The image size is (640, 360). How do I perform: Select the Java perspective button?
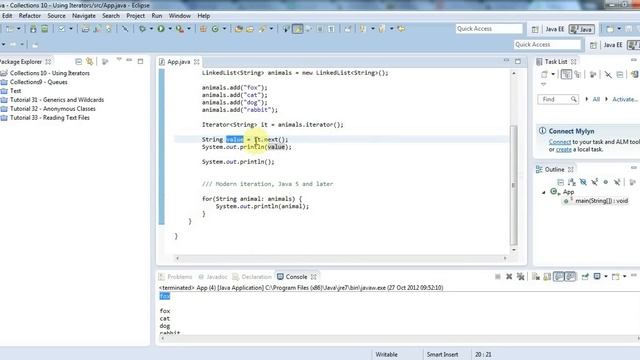point(582,29)
